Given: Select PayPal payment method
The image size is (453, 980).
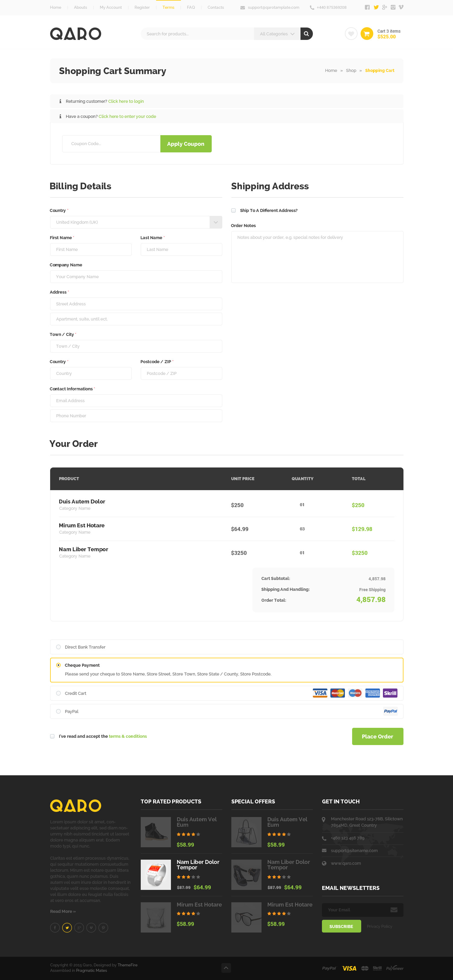Looking at the screenshot, I should (x=59, y=711).
